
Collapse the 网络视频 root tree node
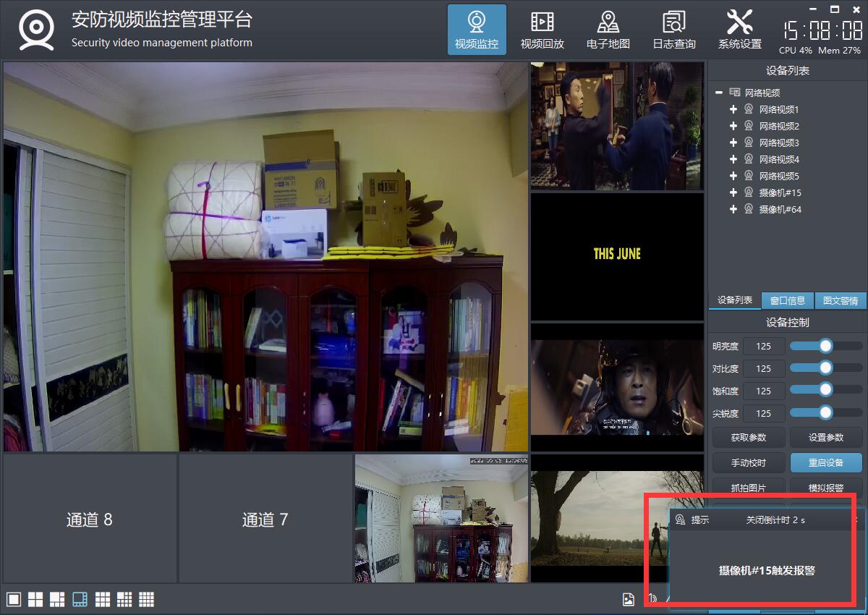719,93
